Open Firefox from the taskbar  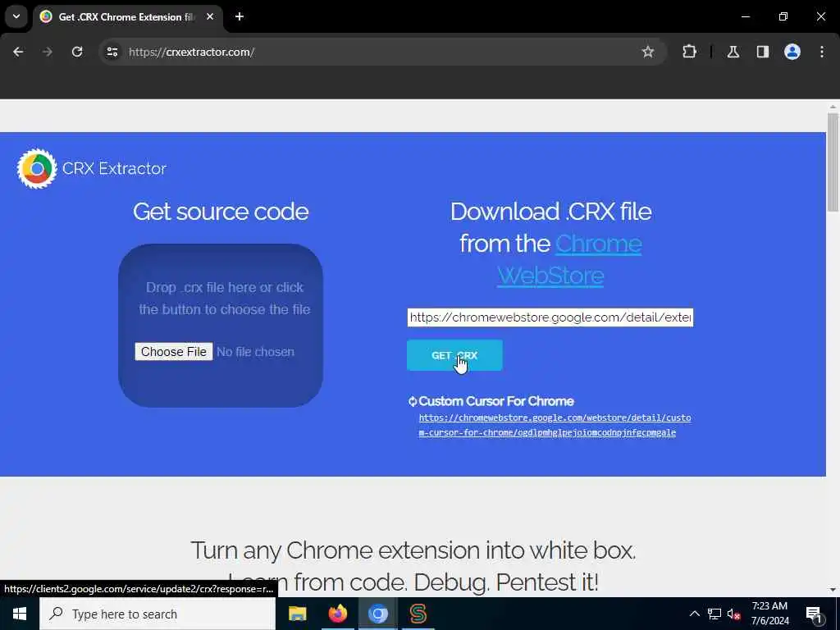(337, 614)
